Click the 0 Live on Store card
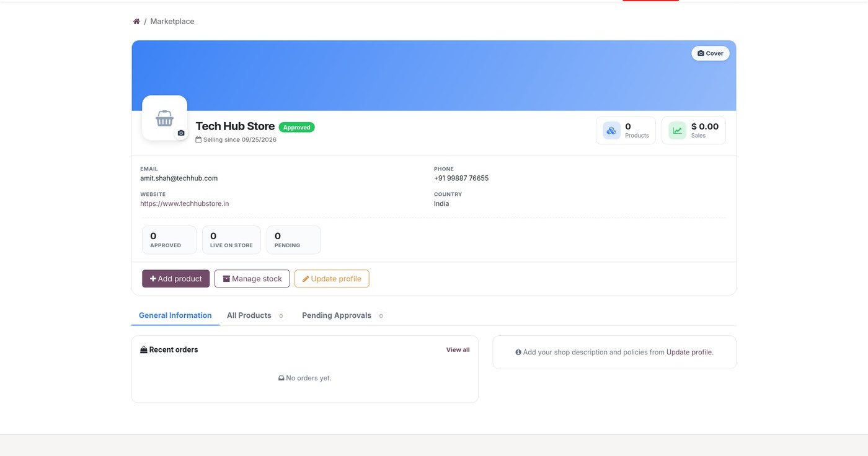868x456 pixels. point(231,240)
